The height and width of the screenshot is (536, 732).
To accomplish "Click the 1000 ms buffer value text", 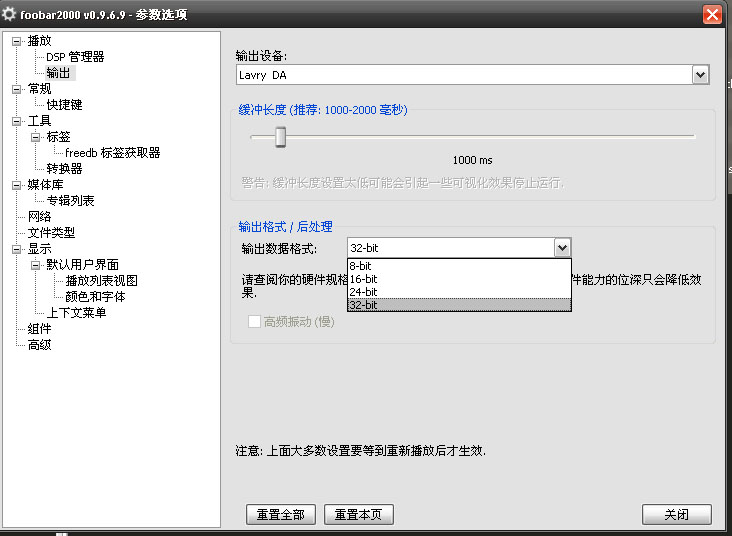I will 472,160.
